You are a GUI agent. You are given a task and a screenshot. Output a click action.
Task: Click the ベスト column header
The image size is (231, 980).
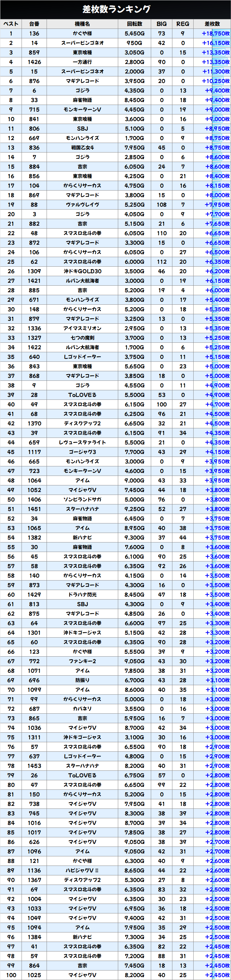11,24
